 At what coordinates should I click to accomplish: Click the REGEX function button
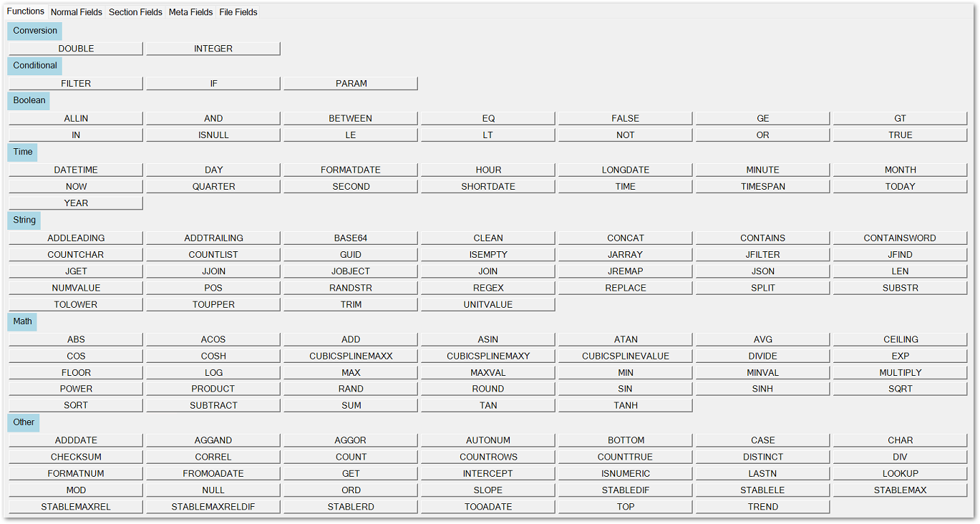click(x=488, y=288)
